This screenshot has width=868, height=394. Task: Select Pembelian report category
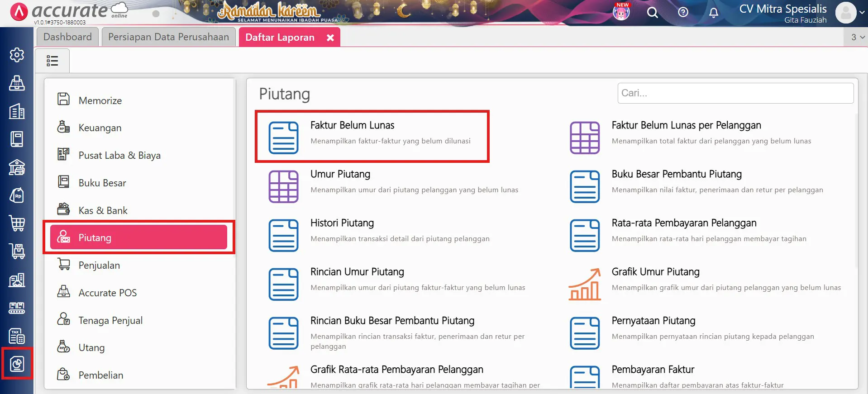[139, 375]
